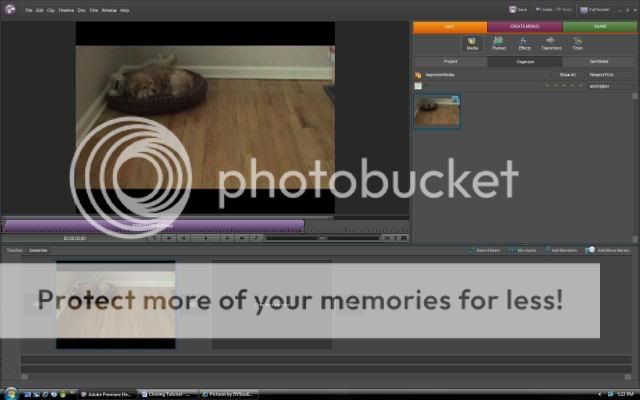Switch to the Sceneline view tab
Image resolution: width=640 pixels, height=400 pixels.
point(38,250)
